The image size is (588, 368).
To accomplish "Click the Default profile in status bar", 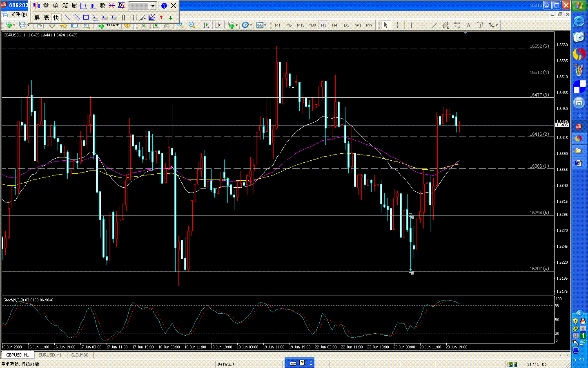I will click(x=226, y=364).
